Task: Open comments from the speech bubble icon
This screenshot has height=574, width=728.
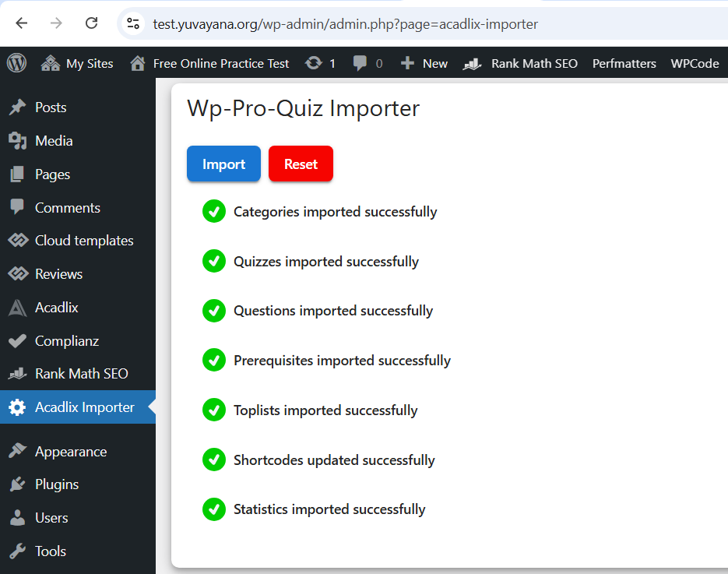Action: tap(360, 63)
